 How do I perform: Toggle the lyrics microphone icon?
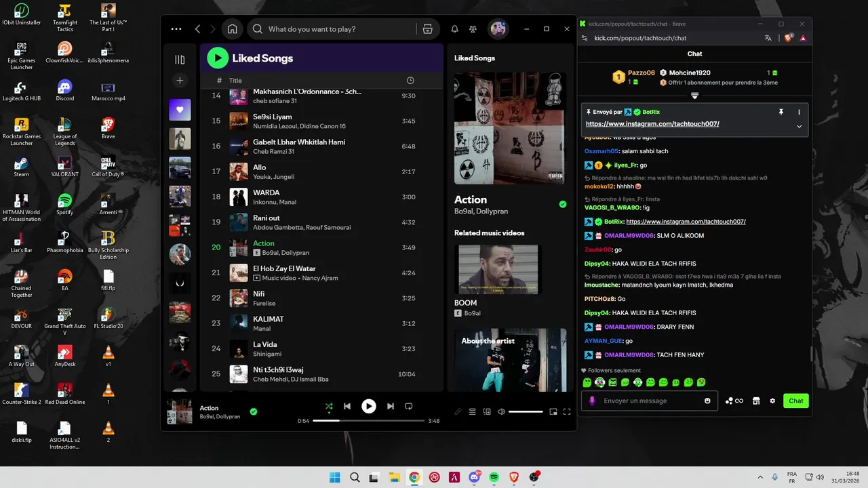pos(458,411)
